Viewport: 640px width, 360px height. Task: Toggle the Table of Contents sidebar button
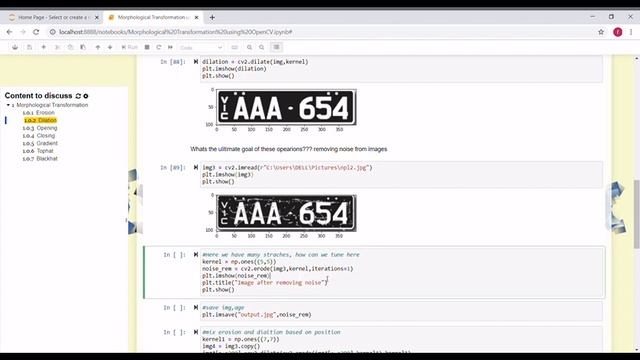tap(276, 47)
